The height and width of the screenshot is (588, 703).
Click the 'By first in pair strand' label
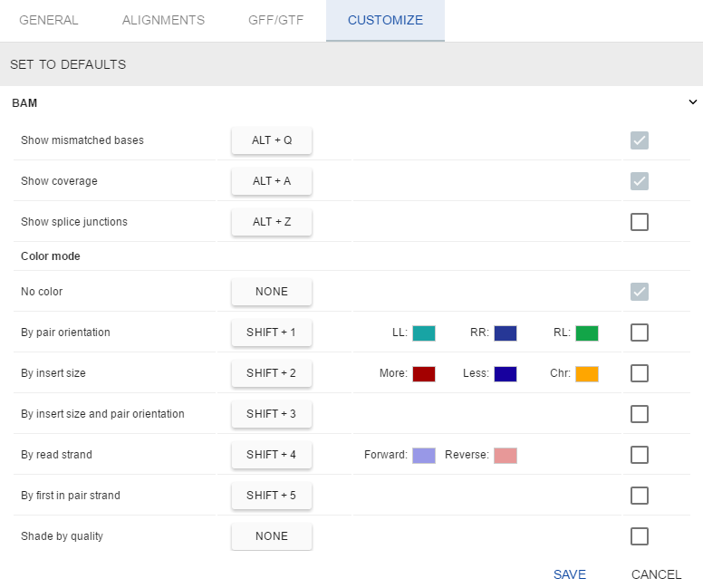click(71, 496)
